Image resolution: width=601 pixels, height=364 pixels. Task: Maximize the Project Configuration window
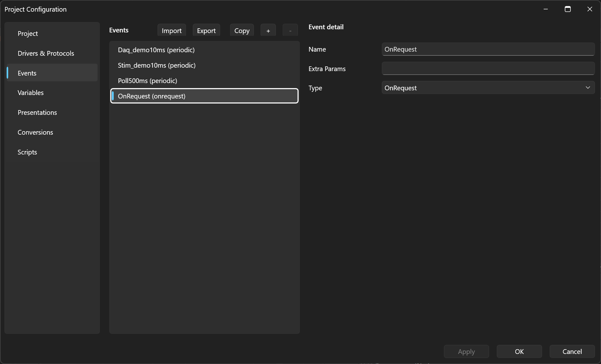coord(568,9)
